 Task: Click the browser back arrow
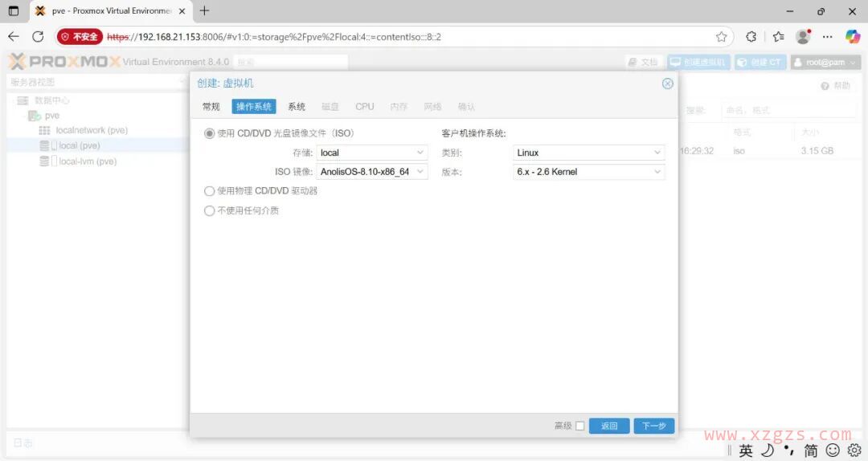coord(14,36)
